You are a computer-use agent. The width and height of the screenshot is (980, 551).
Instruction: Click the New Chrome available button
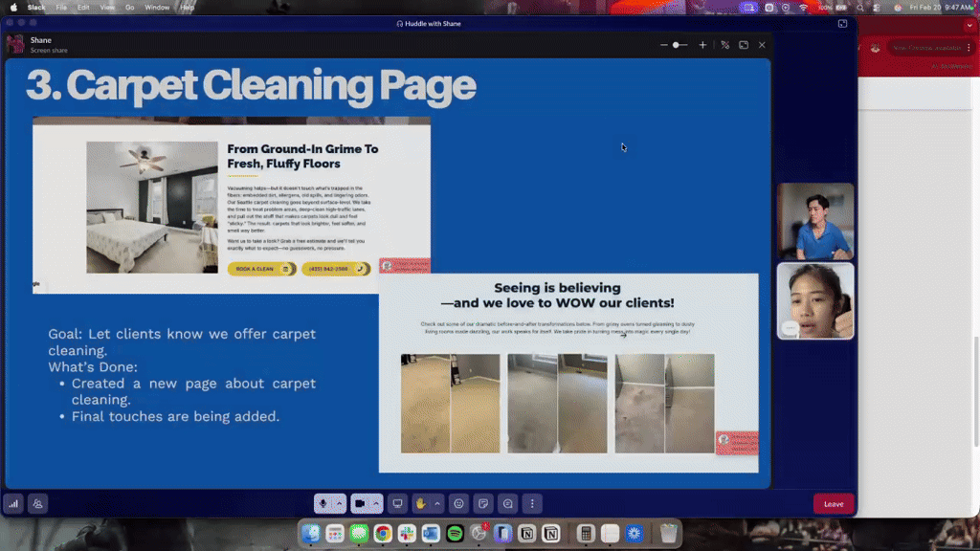(926, 48)
